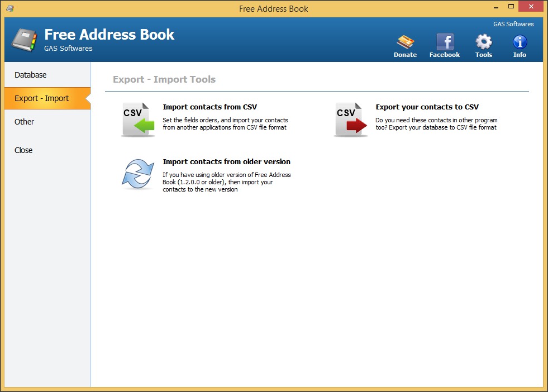This screenshot has height=392, width=548.
Task: Close the window with the red X
Action: coord(531,7)
